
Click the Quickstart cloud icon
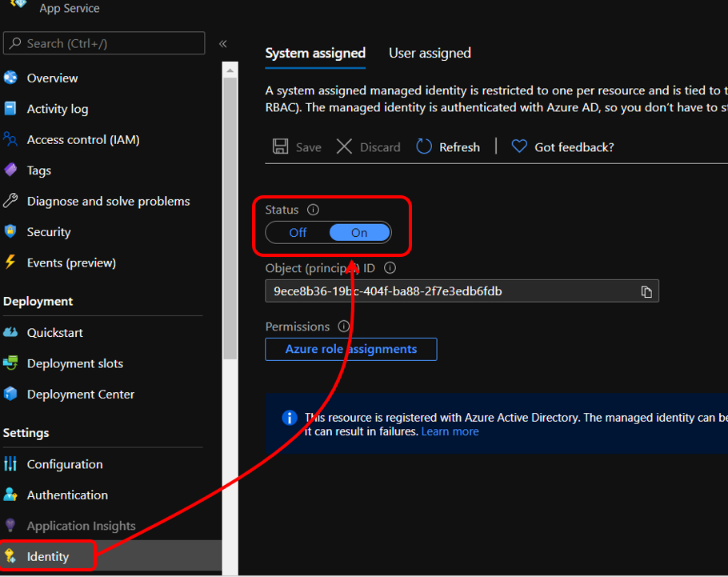click(x=10, y=332)
